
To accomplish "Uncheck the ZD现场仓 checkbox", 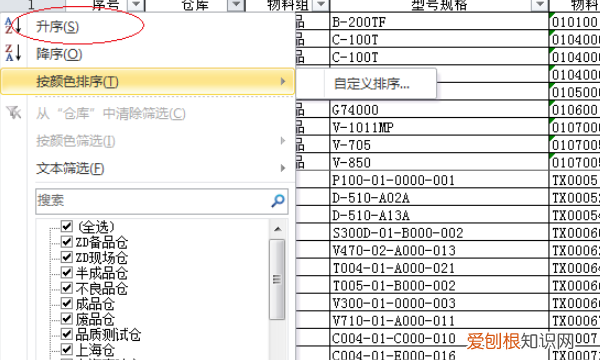I will coord(67,257).
